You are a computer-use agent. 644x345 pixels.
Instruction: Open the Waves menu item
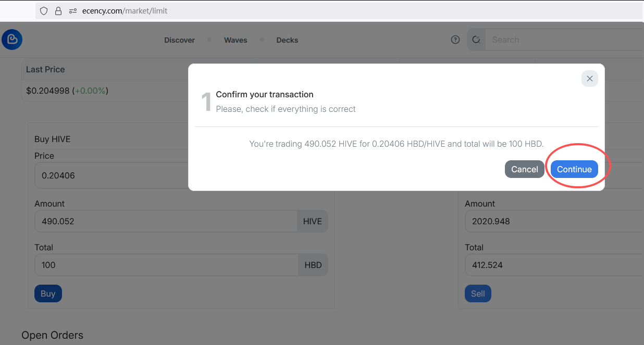coord(236,40)
